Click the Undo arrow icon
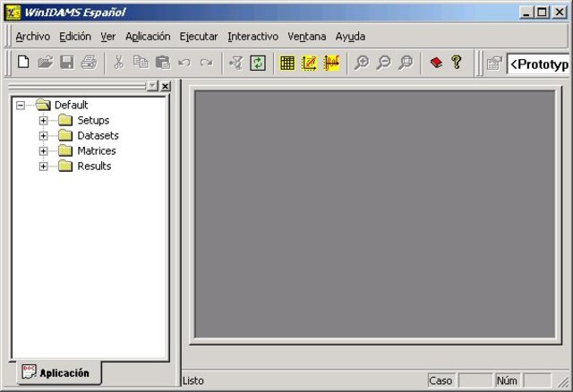This screenshot has width=573, height=392. tap(184, 63)
